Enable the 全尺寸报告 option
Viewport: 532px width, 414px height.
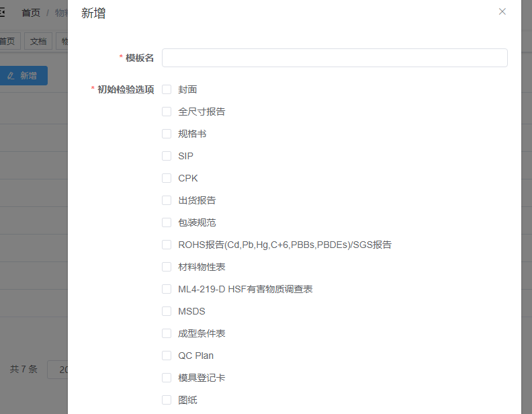click(x=167, y=112)
